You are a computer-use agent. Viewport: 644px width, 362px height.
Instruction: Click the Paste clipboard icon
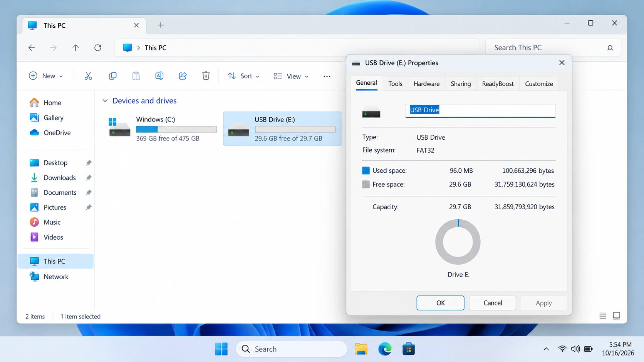point(136,76)
